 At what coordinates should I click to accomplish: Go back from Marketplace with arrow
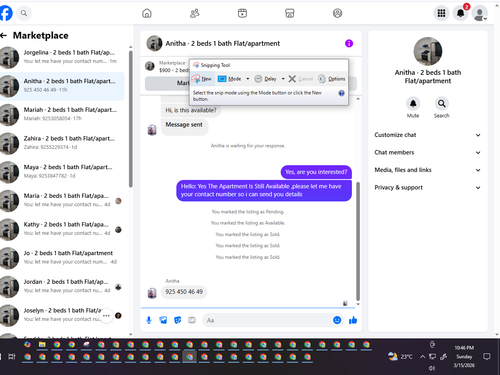(4, 35)
